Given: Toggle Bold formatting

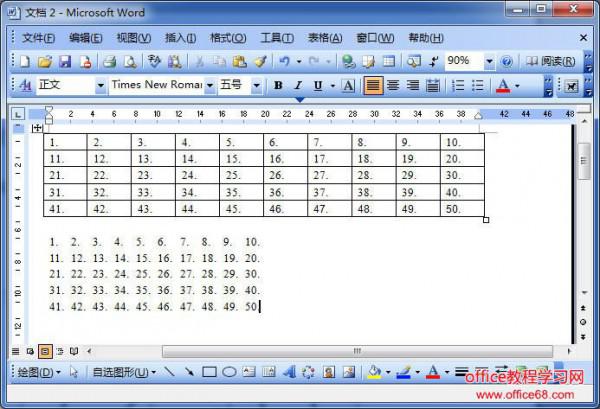Looking at the screenshot, I should [x=278, y=85].
